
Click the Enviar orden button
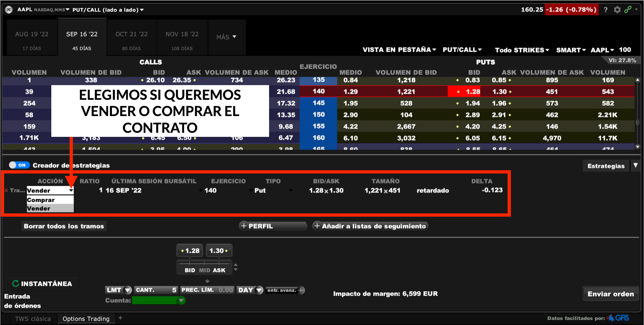tap(611, 294)
